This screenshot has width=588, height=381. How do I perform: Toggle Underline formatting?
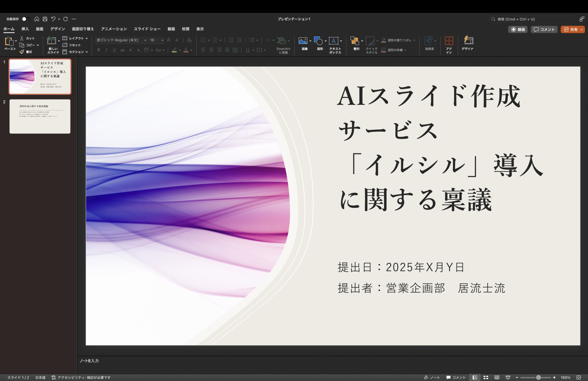coord(114,50)
